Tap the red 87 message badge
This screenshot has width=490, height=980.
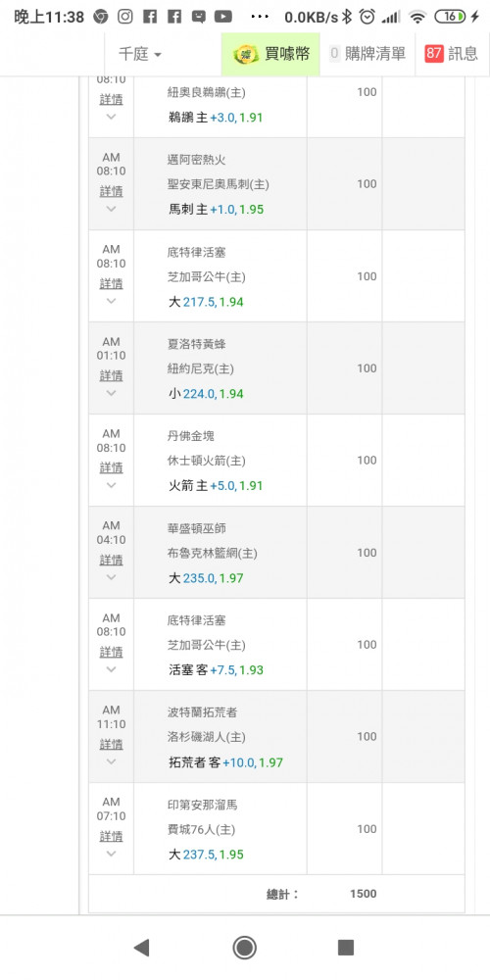[434, 54]
